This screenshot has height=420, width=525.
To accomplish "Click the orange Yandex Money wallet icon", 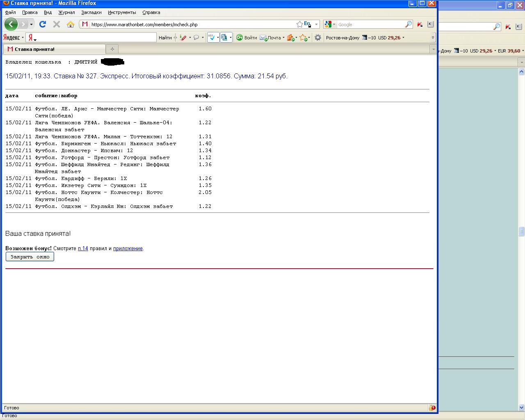I will coord(290,38).
